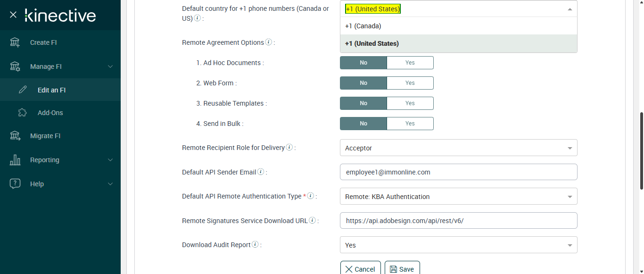This screenshot has height=274, width=644.
Task: Set Web Form toggle to Yes
Action: (410, 83)
